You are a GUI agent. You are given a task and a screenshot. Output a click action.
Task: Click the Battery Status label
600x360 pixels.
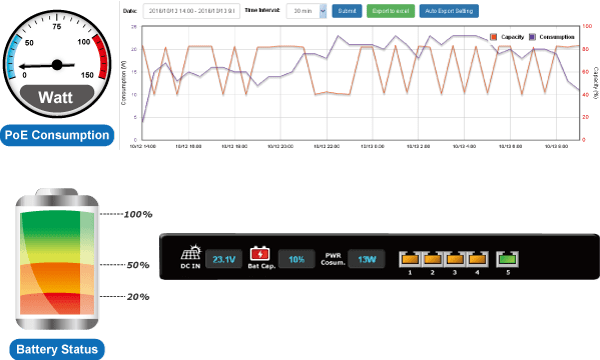click(57, 349)
